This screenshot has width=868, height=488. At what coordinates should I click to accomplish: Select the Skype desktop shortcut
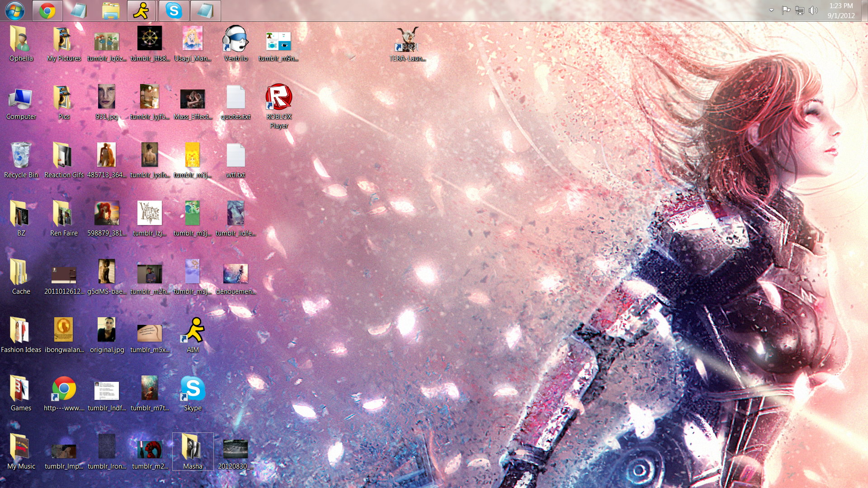(x=193, y=389)
